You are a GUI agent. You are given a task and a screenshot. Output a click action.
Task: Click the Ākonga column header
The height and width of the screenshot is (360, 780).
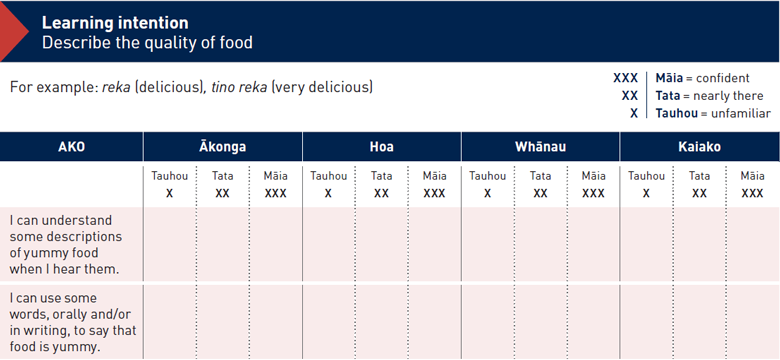point(223,147)
